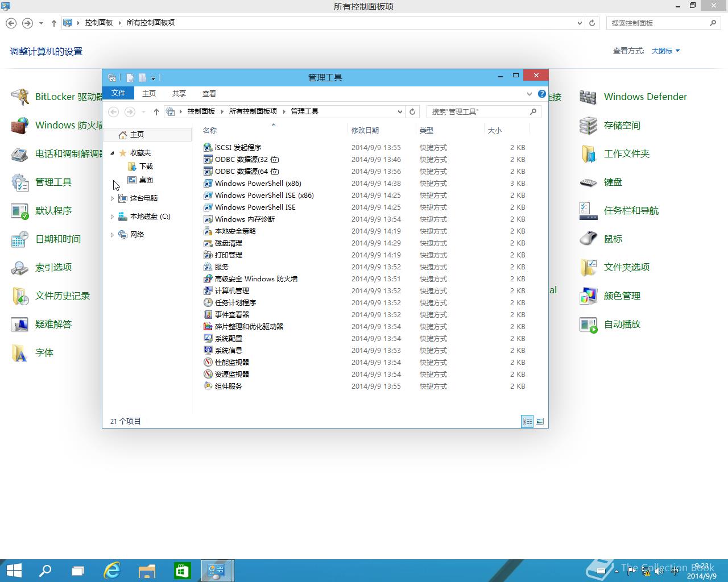Click the 计算机管理 icon
Viewport: 728px width, 582px height.
[x=208, y=290]
